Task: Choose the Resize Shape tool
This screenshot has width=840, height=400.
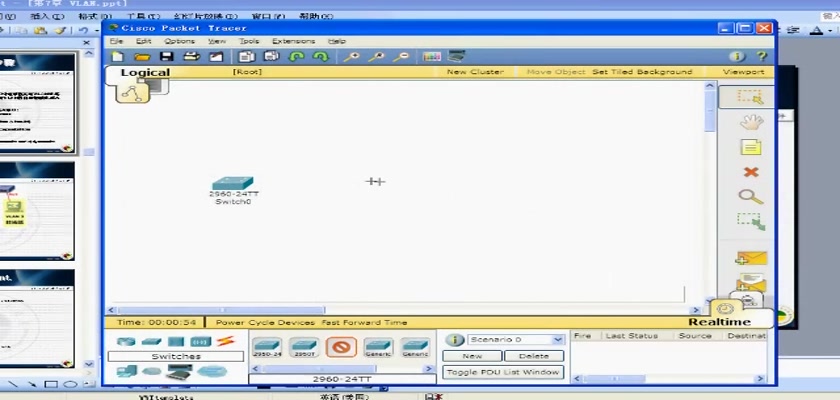Action: point(751,222)
